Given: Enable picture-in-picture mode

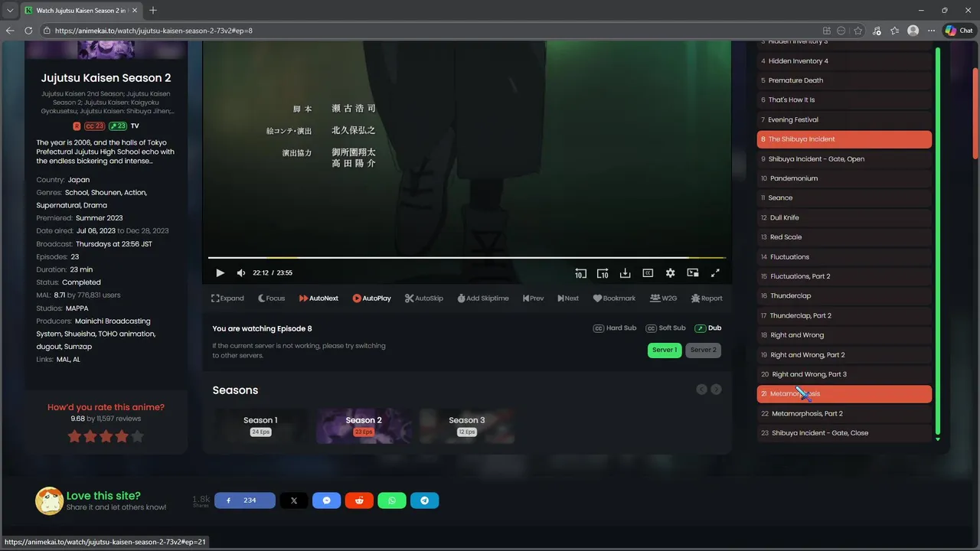Looking at the screenshot, I should tap(693, 273).
